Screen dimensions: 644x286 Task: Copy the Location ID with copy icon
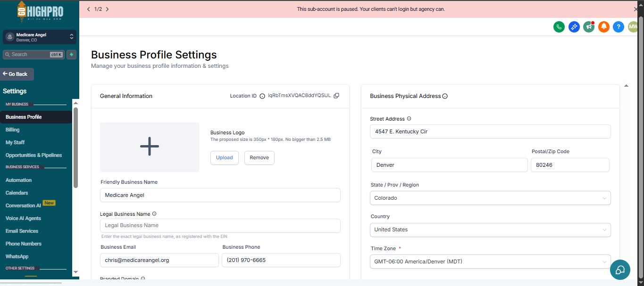tap(336, 96)
